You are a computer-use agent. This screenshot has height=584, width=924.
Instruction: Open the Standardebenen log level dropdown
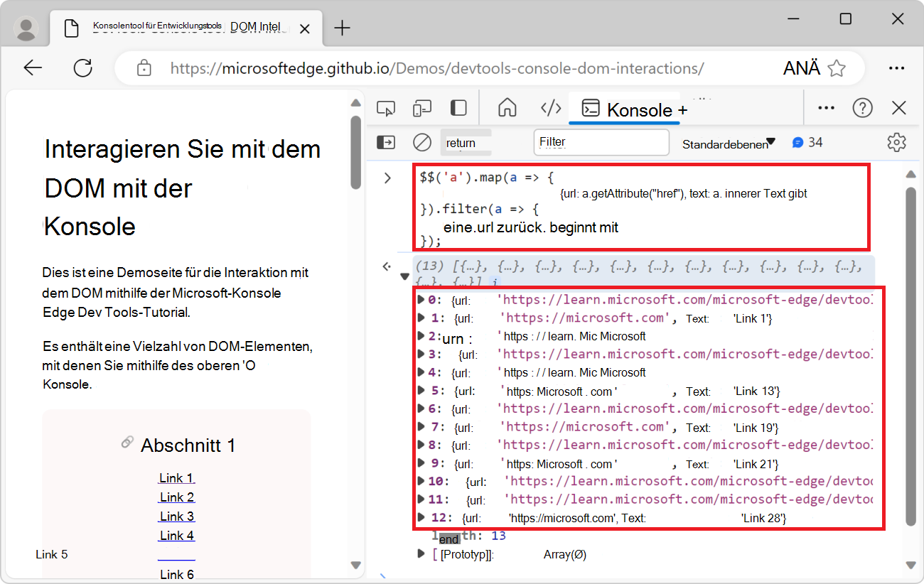[x=728, y=142]
